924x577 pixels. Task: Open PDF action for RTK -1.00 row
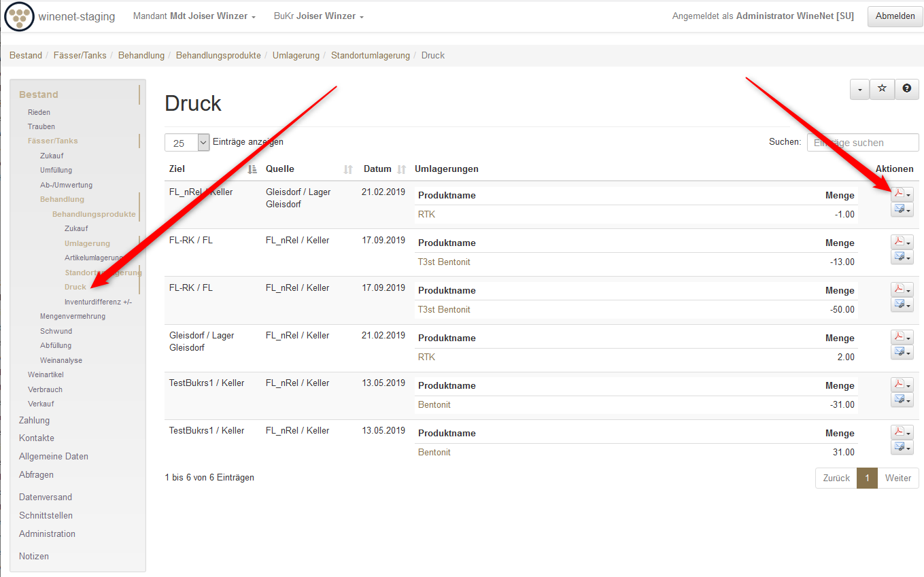click(x=898, y=194)
